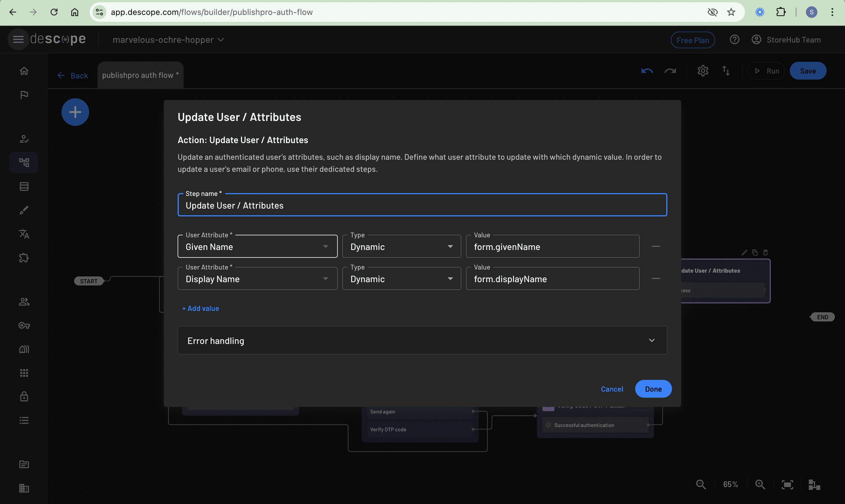Open the marvelous-ochre-hopper project selector
Image resolution: width=845 pixels, height=504 pixels.
click(x=168, y=40)
